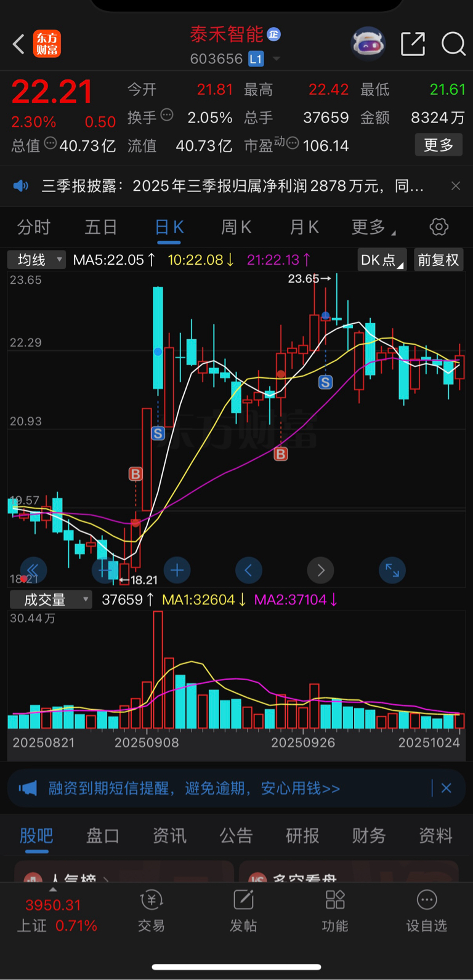Viewport: 473px width, 980px height.
Task: Tap the speaker icon in news ticker
Action: [21, 186]
